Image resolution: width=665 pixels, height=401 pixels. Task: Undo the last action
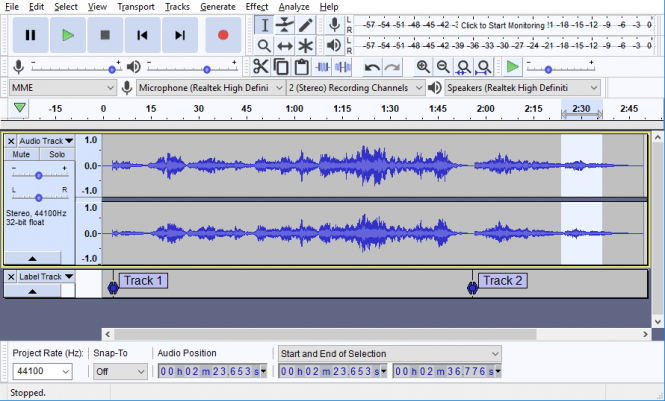(372, 67)
